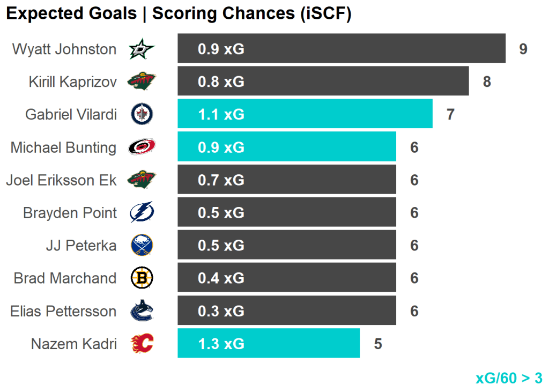Screen dimensions: 549x392
Task: Click the Brad Marchand player name
Action: [65, 278]
